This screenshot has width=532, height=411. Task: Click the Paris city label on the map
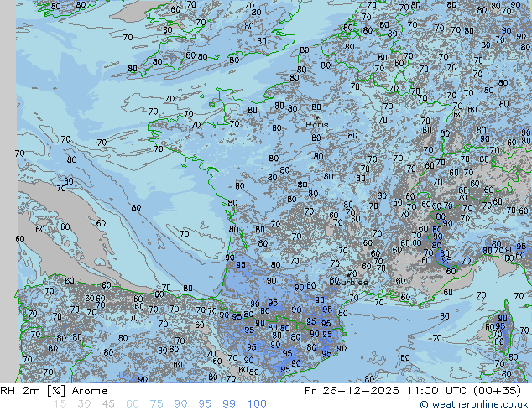pyautogui.click(x=317, y=125)
